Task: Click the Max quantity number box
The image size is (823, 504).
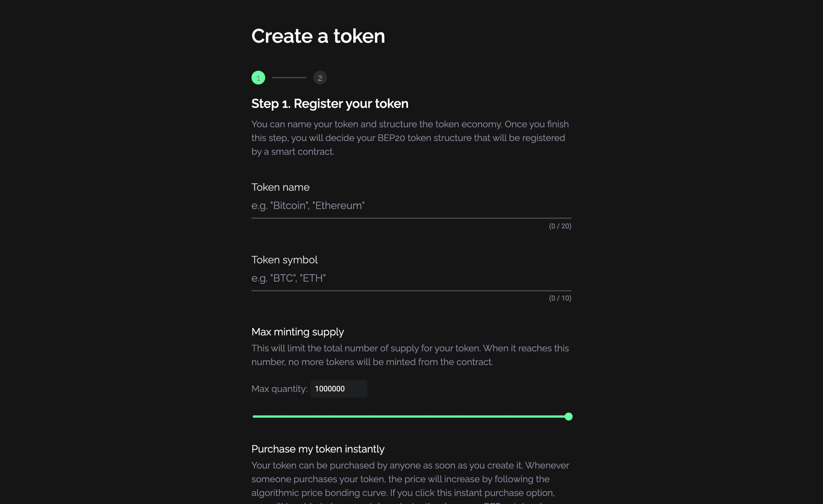Action: [x=338, y=389]
